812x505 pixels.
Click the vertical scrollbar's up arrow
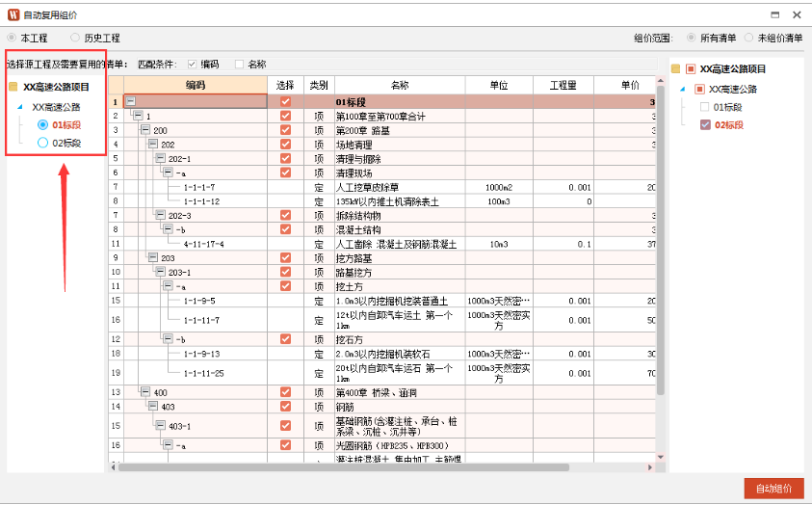(x=661, y=83)
